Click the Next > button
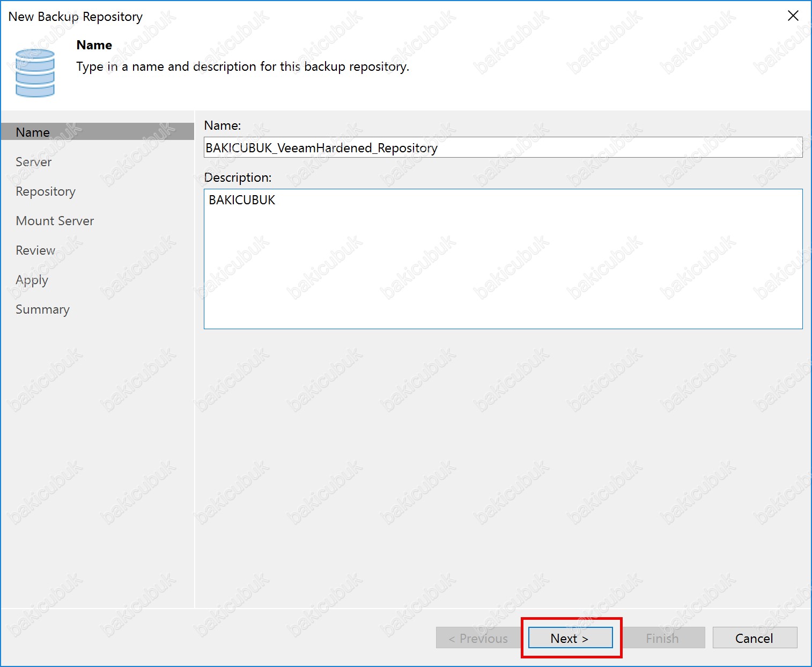 (570, 638)
